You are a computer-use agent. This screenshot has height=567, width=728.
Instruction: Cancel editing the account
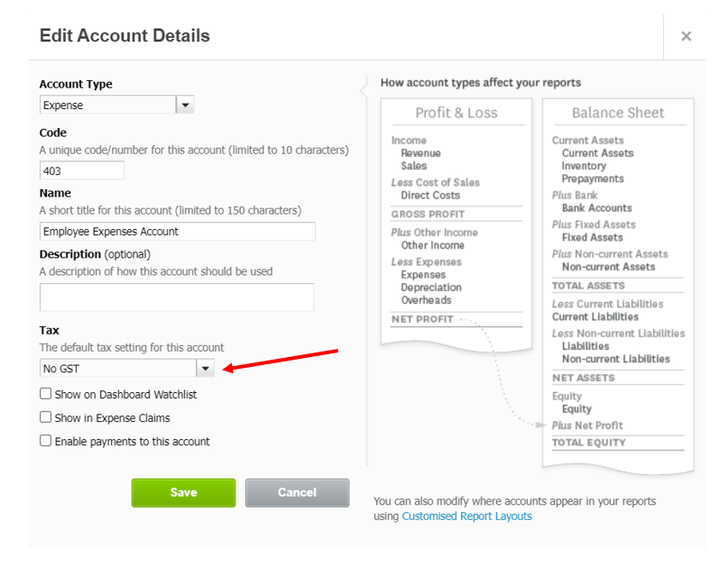click(297, 492)
